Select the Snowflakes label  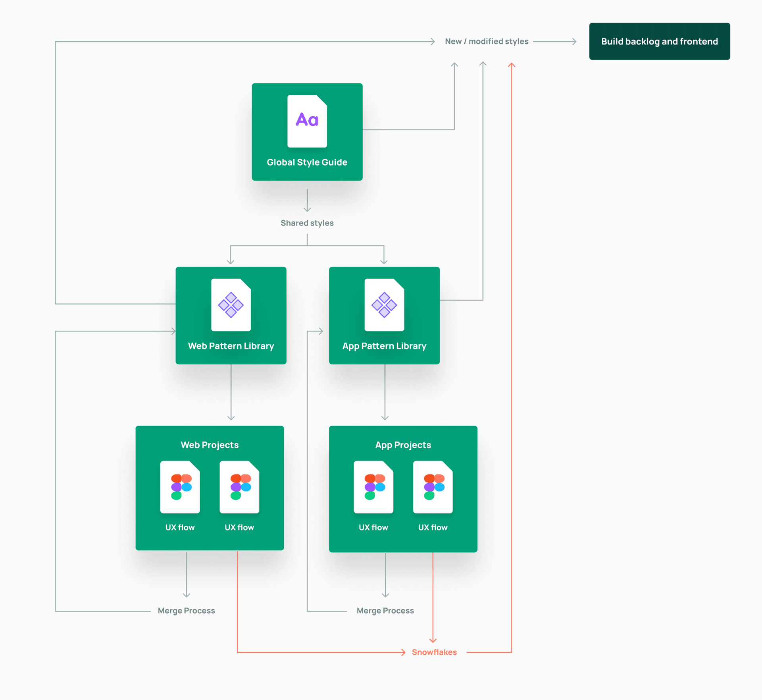434,652
